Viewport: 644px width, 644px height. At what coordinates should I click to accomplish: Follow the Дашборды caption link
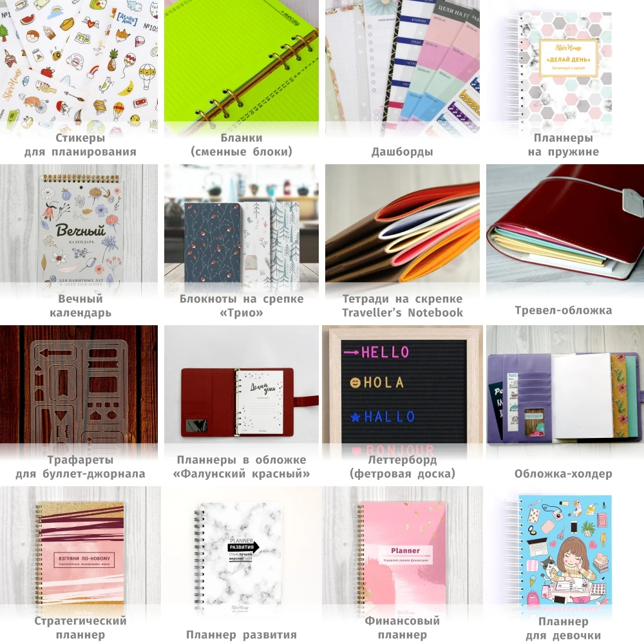click(x=402, y=152)
